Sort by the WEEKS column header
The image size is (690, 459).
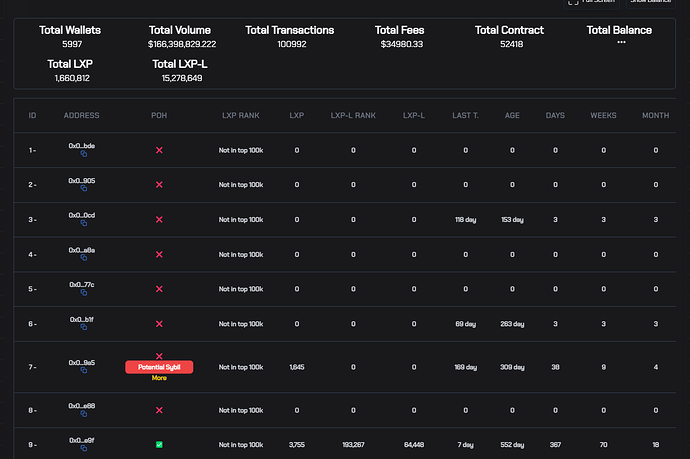603,116
